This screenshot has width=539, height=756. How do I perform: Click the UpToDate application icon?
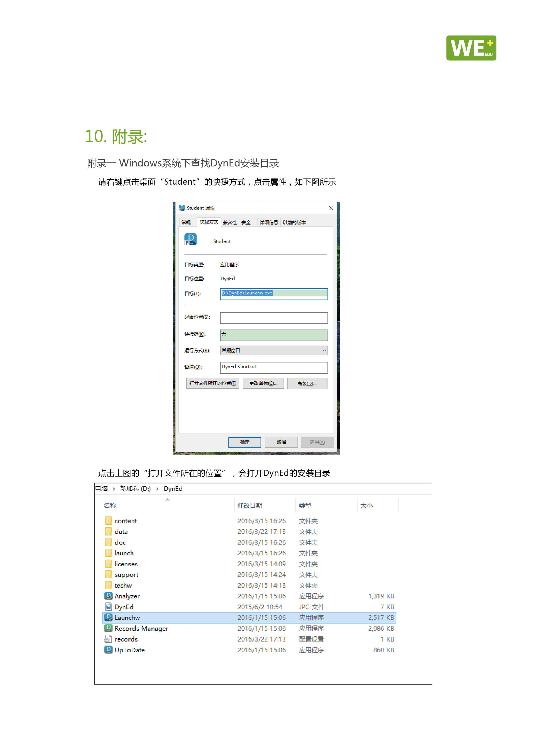108,650
